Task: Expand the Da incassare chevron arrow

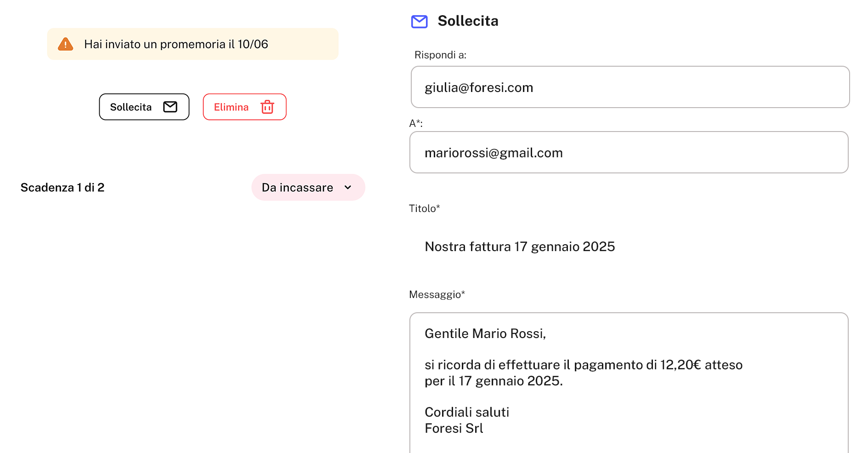Action: 348,188
